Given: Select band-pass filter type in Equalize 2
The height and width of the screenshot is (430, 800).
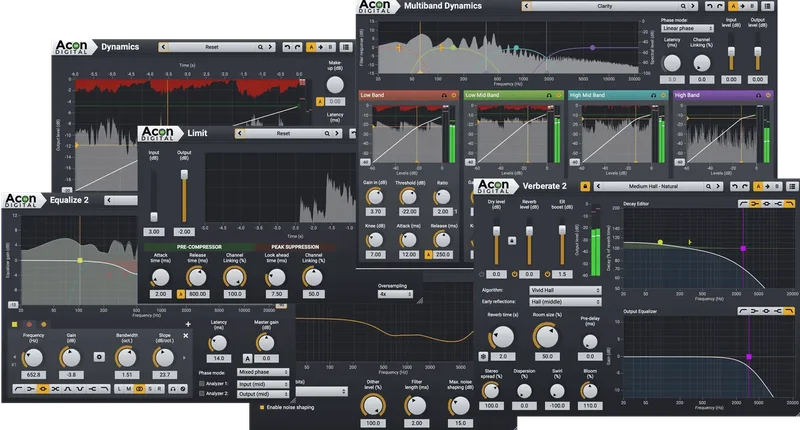Looking at the screenshot, I should (68, 389).
